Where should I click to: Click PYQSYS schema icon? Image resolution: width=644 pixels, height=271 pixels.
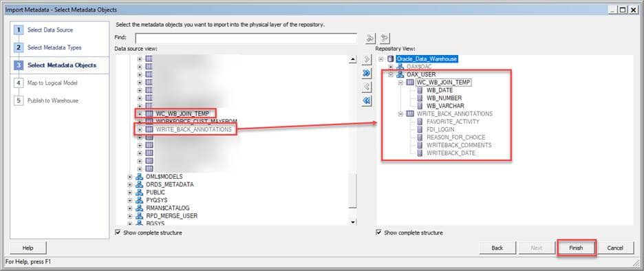(x=139, y=200)
